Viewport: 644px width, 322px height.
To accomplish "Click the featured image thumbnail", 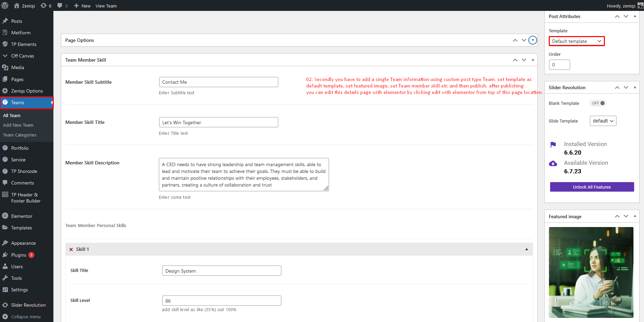I will coord(591,272).
